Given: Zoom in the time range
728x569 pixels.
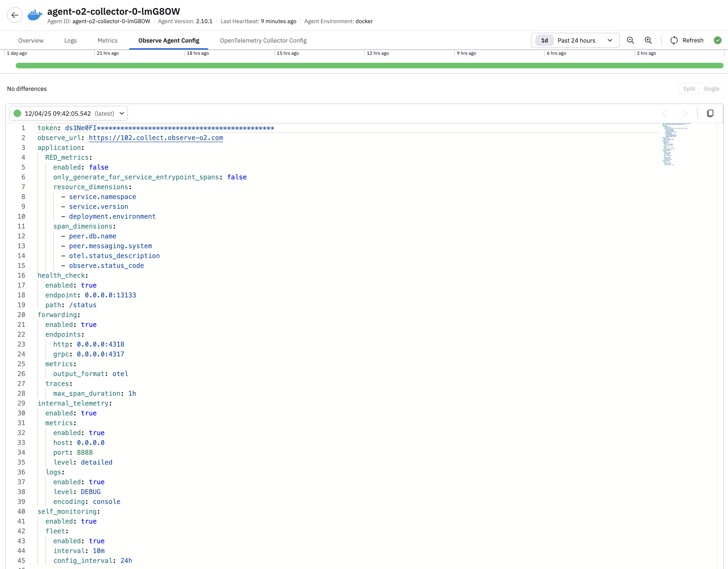Looking at the screenshot, I should point(648,40).
